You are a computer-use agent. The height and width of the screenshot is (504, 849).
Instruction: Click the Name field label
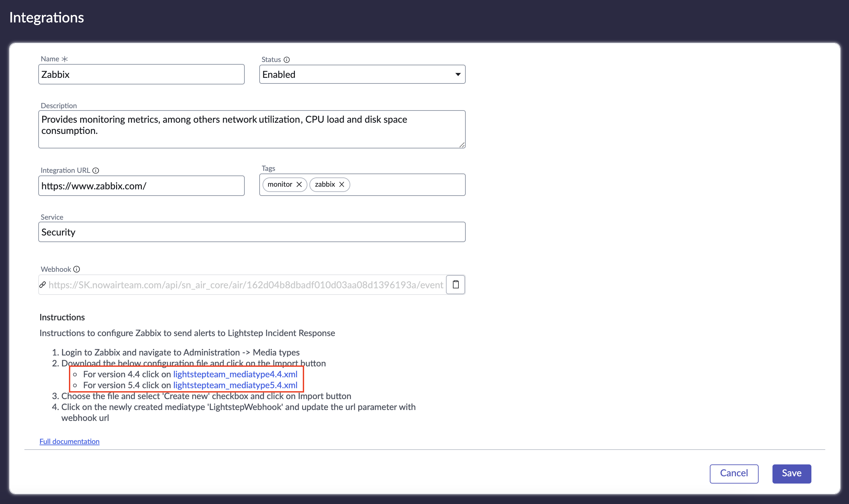tap(50, 59)
